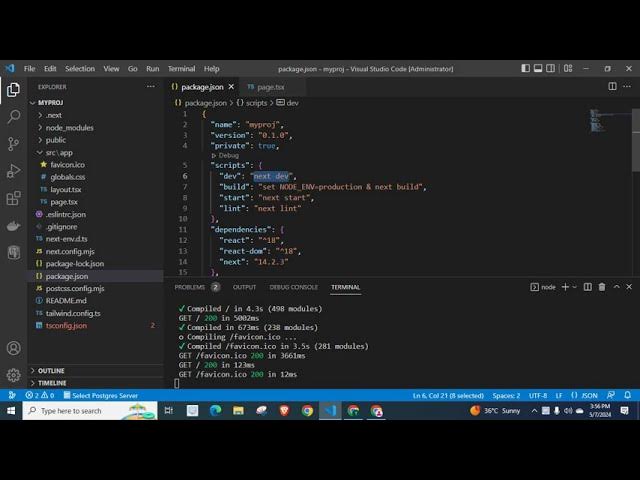Click the editor minimap
This screenshot has width=640, height=480.
click(x=608, y=121)
